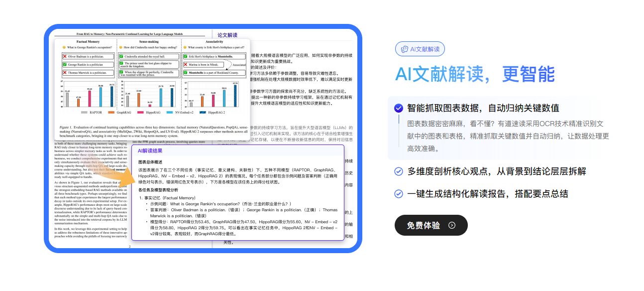Viewport: 644px width, 291px height.
Task: Click the document icon in AI文献解读 badge
Action: pos(405,49)
